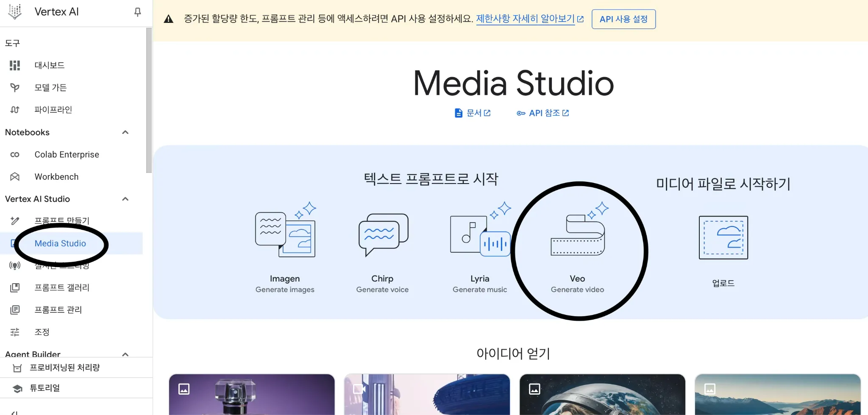Collapse the Vertex AI Studio section
Image resolution: width=868 pixels, height=415 pixels.
coord(125,199)
